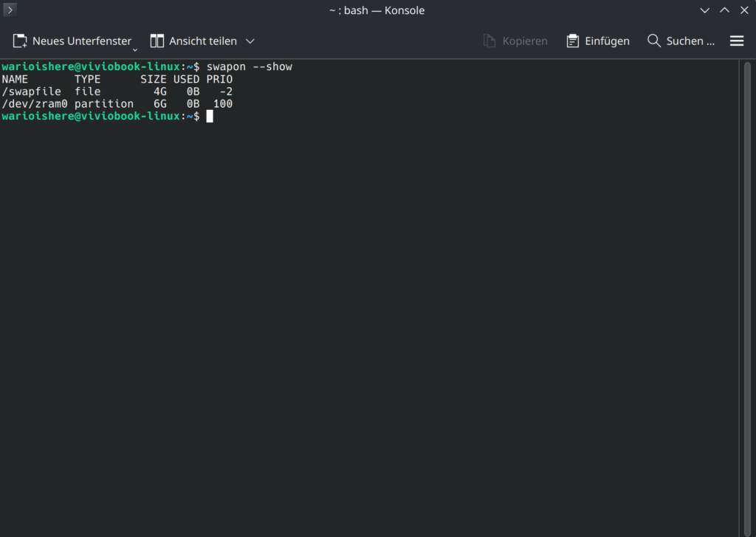Click the Konsole terminal icon in title bar
The height and width of the screenshot is (537, 756).
point(10,10)
